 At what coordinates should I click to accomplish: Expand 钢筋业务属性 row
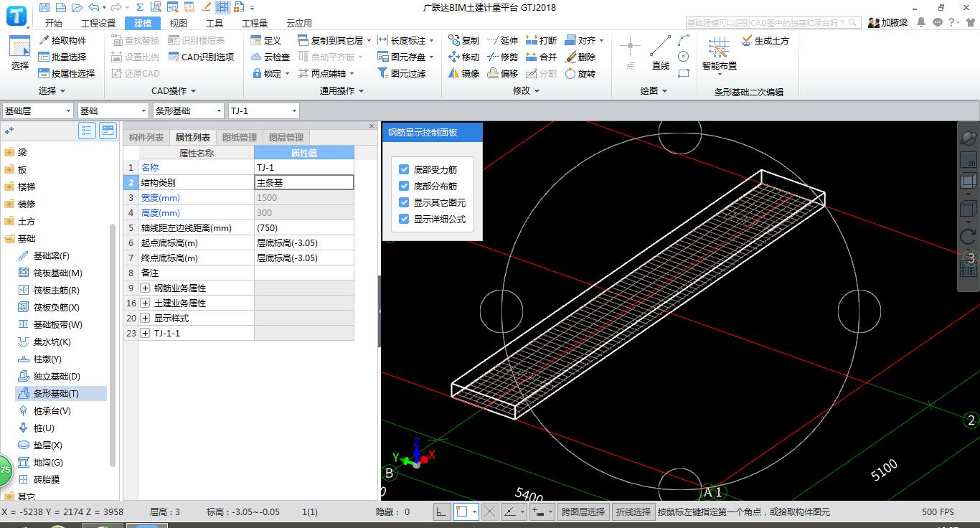[x=145, y=288]
